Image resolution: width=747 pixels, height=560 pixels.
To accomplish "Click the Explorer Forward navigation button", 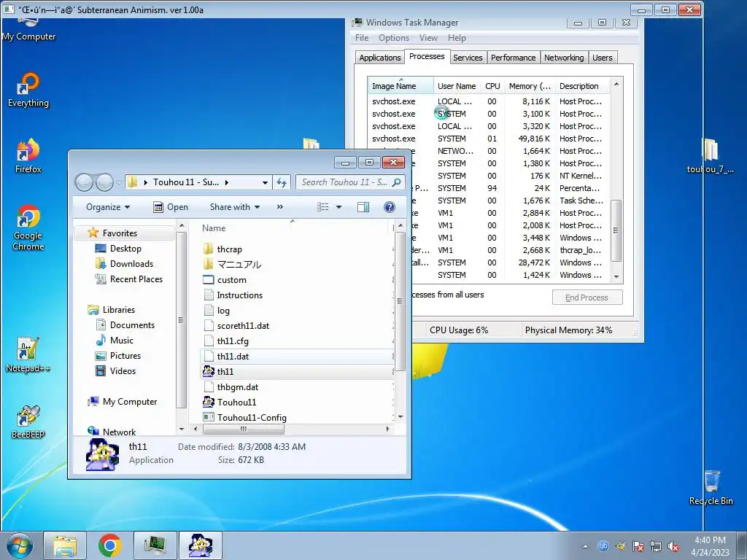I will [104, 182].
